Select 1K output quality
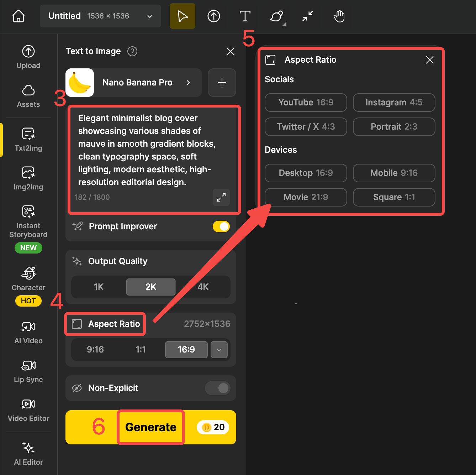This screenshot has width=476, height=475. pyautogui.click(x=98, y=287)
